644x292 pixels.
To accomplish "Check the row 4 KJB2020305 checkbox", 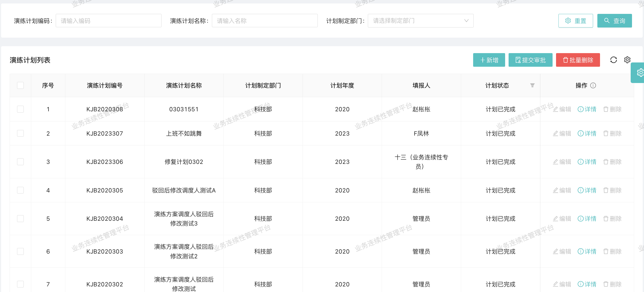I will click(20, 190).
